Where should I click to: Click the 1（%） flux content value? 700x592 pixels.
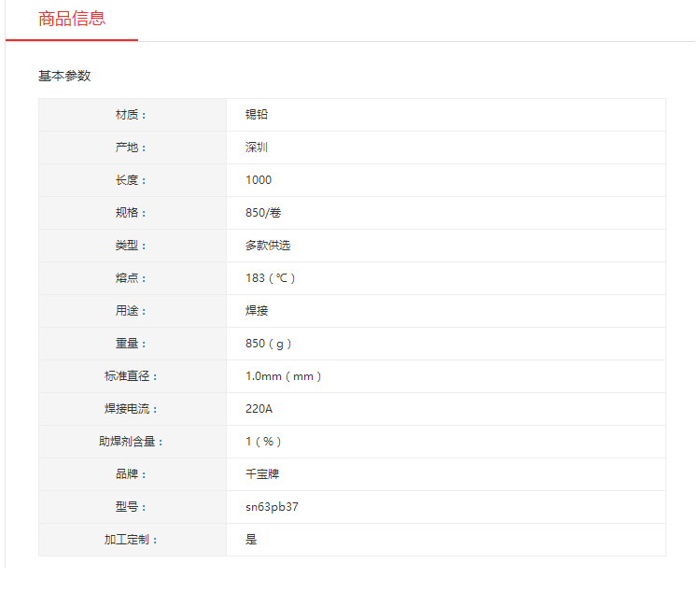pyautogui.click(x=264, y=442)
